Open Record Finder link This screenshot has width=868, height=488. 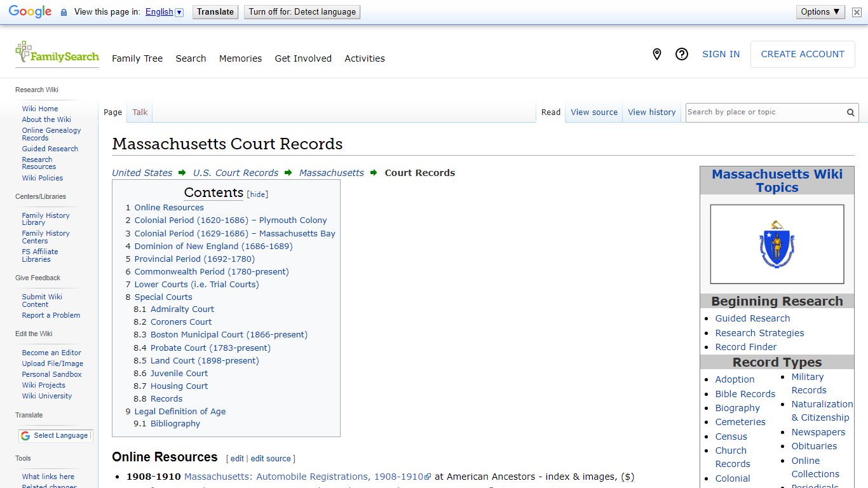[x=746, y=347]
